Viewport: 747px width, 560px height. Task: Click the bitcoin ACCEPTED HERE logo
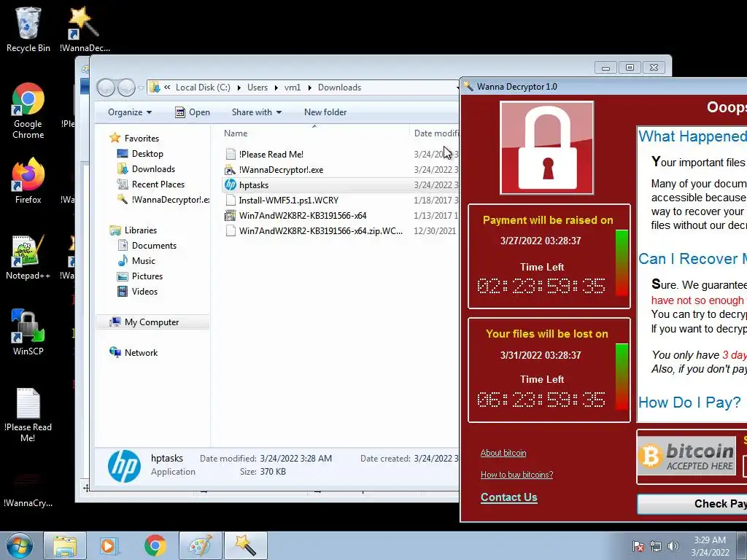click(x=686, y=456)
